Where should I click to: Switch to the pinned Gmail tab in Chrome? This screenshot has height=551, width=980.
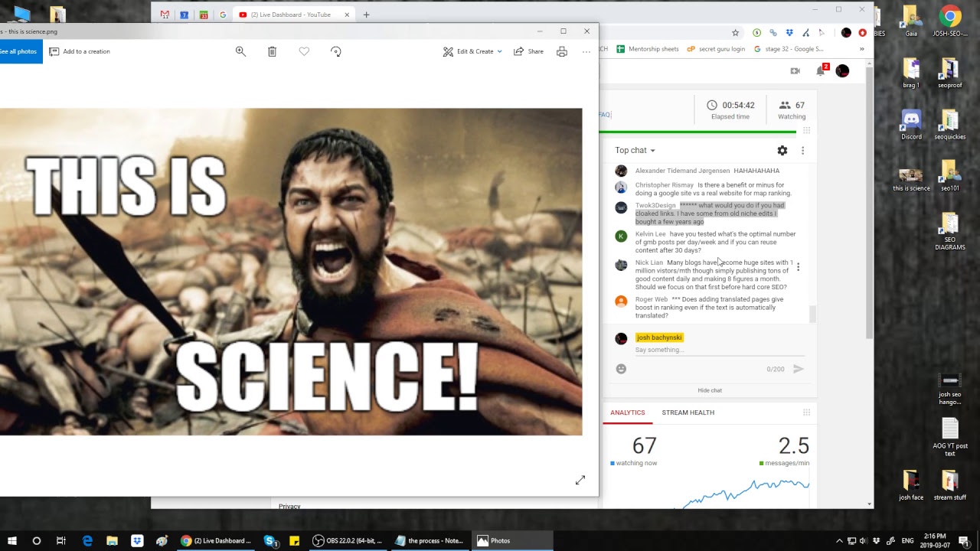pyautogui.click(x=165, y=15)
